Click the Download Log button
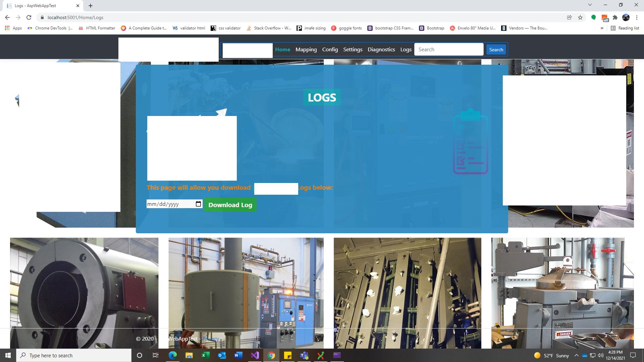Screen dimensions: 644x362 click(230, 205)
